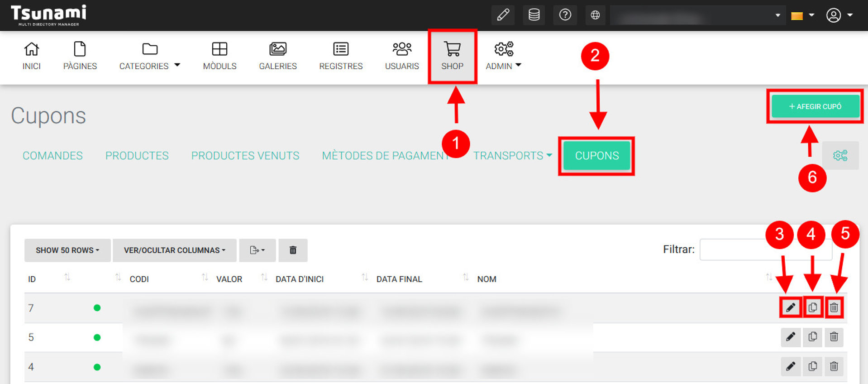Screen dimensions: 868x384
Task: Go to the Comandes link
Action: pyautogui.click(x=52, y=156)
